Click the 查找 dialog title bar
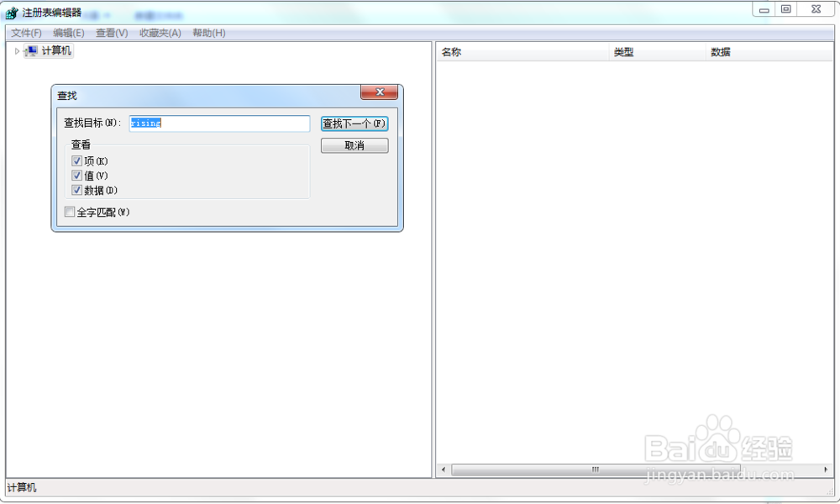 [209, 95]
